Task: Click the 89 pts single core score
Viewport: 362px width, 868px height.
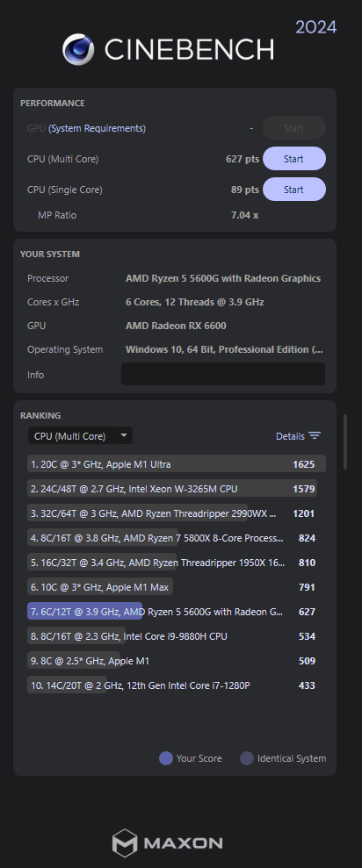Action: coord(245,190)
